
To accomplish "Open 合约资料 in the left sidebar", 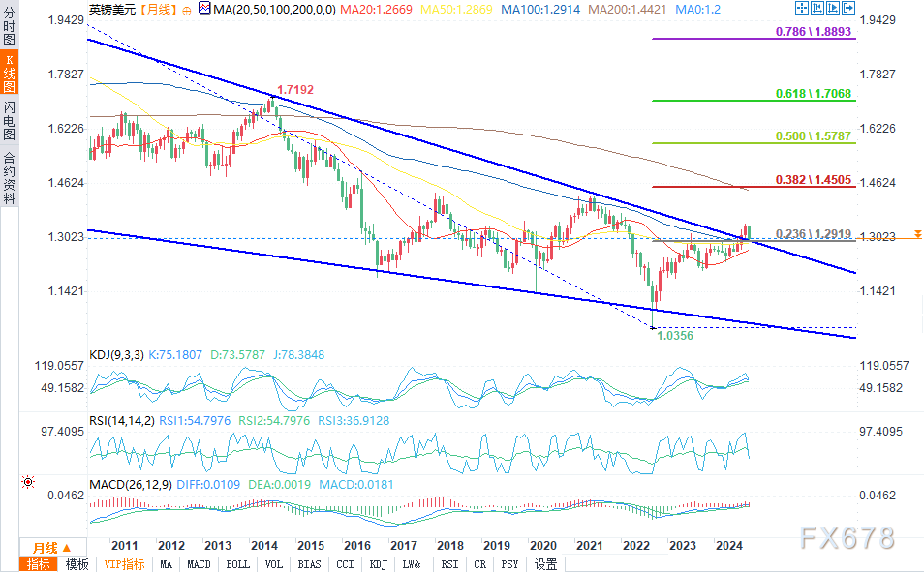I will (x=9, y=177).
